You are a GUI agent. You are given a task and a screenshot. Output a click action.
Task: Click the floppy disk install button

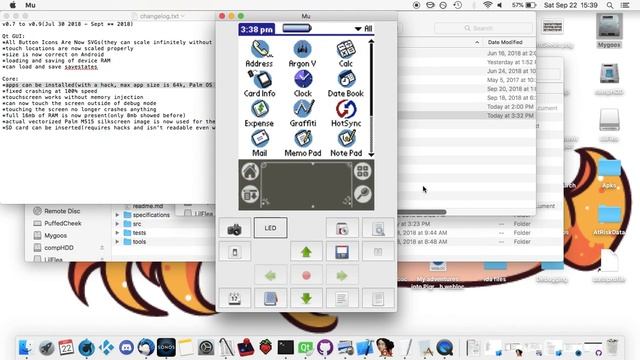(342, 251)
